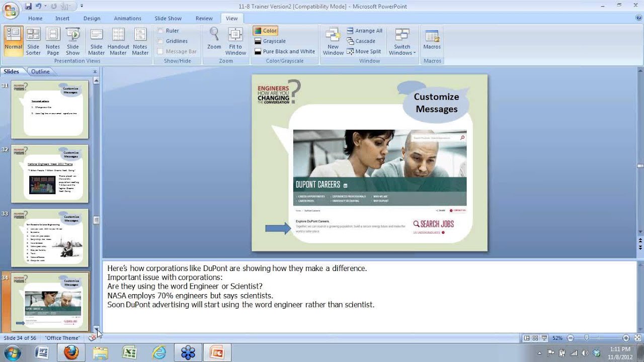This screenshot has width=644, height=362.
Task: Start Slide Show from ribbon
Action: [x=73, y=41]
